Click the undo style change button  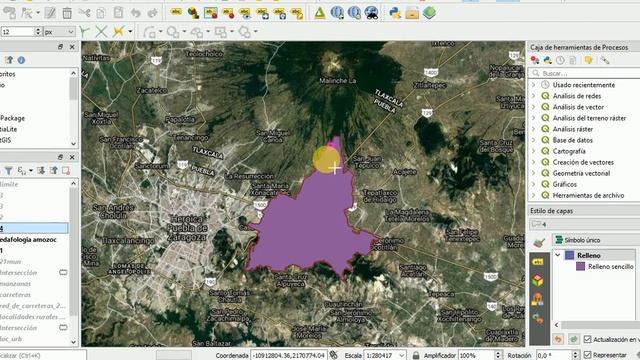click(558, 339)
